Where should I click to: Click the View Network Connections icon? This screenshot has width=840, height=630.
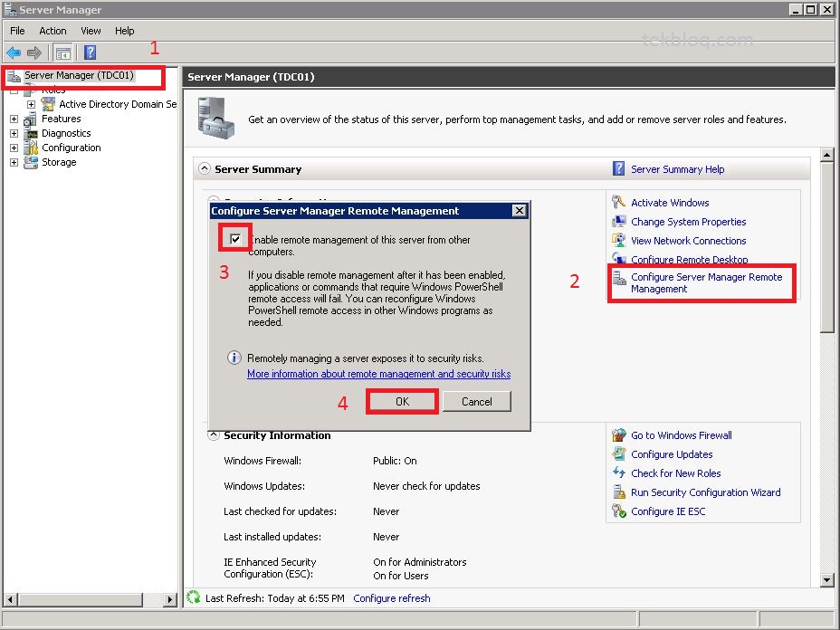tap(619, 240)
